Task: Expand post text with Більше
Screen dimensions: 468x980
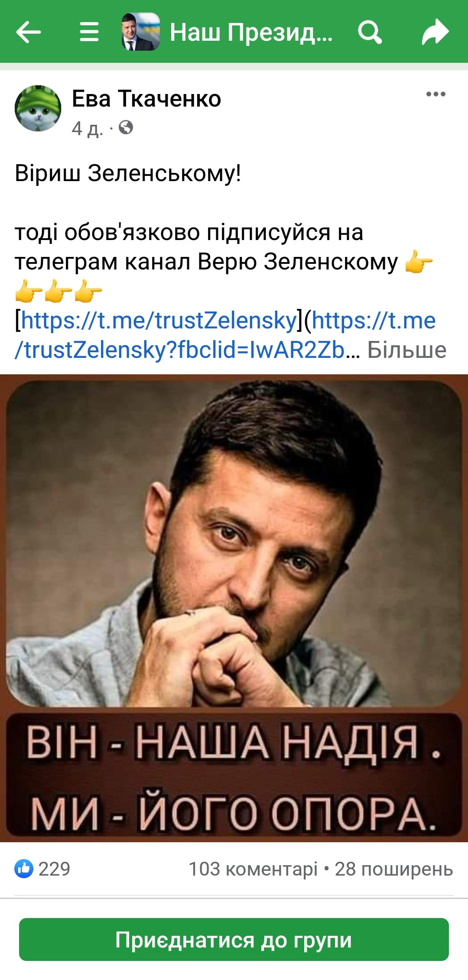Action: 407,350
